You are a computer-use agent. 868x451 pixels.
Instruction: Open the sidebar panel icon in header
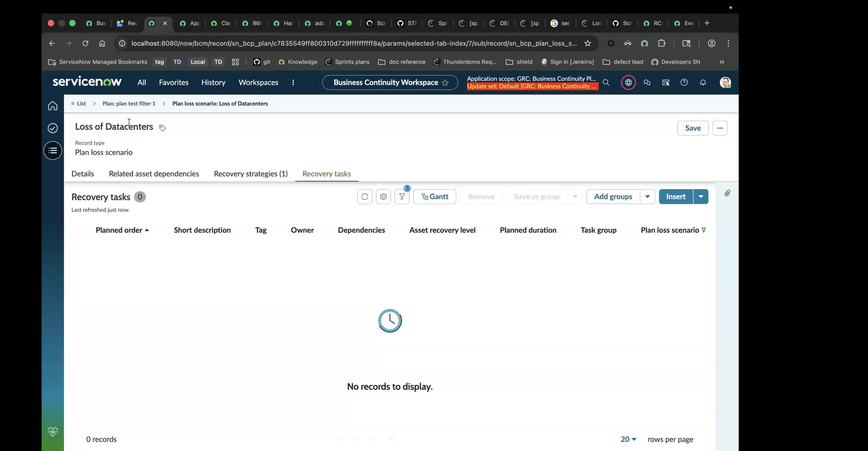pos(665,83)
